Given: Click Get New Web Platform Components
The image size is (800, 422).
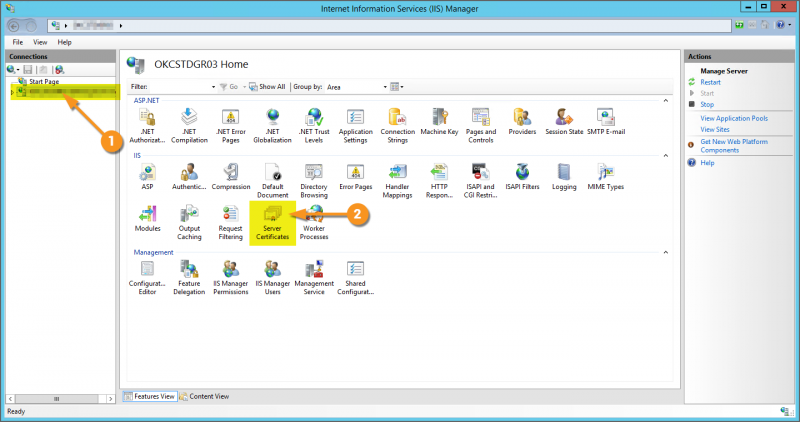Looking at the screenshot, I should point(734,146).
